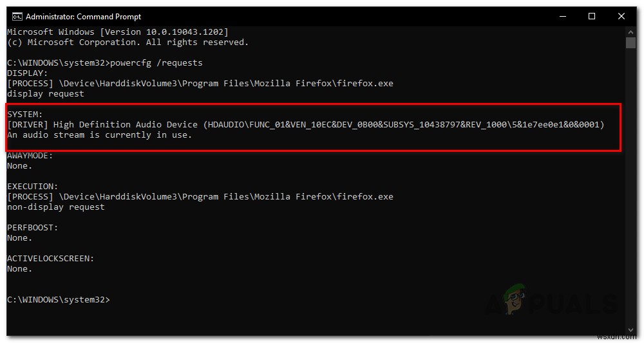
Task: Maximize the Command Prompt window
Action: click(x=592, y=17)
